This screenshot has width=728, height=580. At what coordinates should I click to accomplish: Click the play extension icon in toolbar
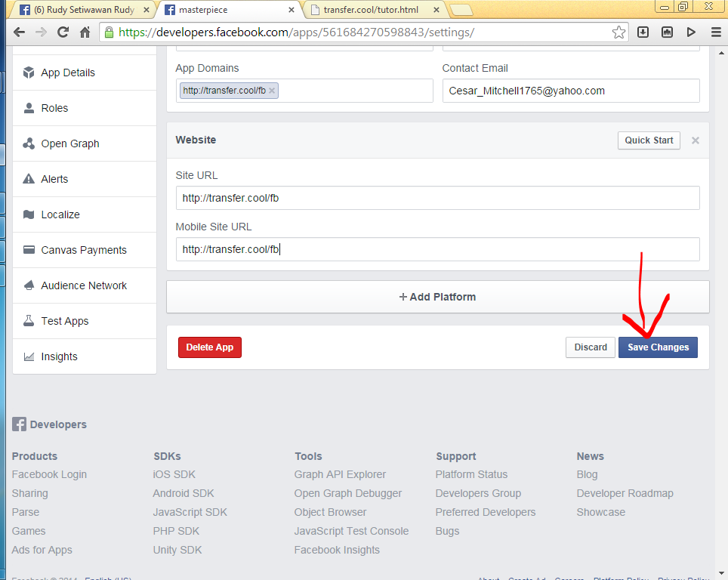691,32
